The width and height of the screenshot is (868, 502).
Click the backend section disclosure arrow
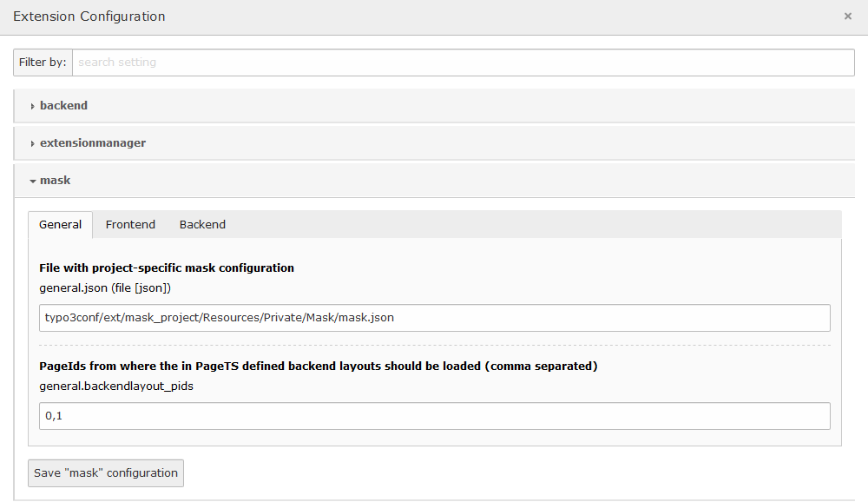coord(32,105)
